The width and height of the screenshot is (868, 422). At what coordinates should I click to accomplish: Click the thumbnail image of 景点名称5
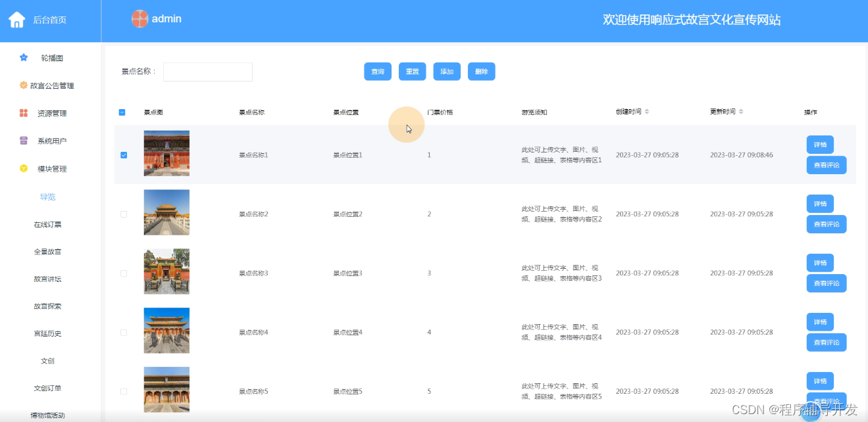(x=166, y=390)
